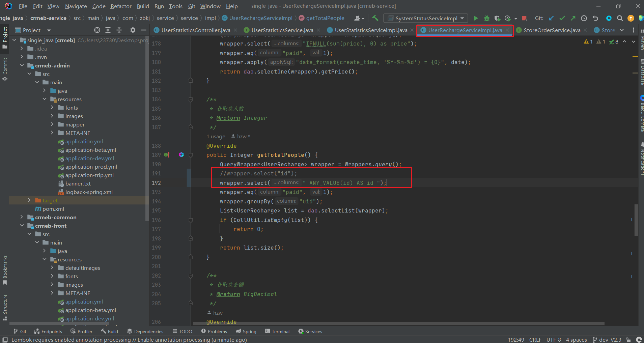Toggle the Bookmarks tool window stripe button
This screenshot has width=644, height=343.
click(x=5, y=270)
